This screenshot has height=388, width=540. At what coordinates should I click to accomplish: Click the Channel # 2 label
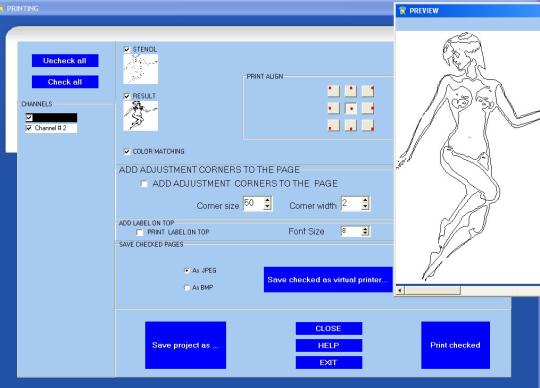(x=51, y=128)
